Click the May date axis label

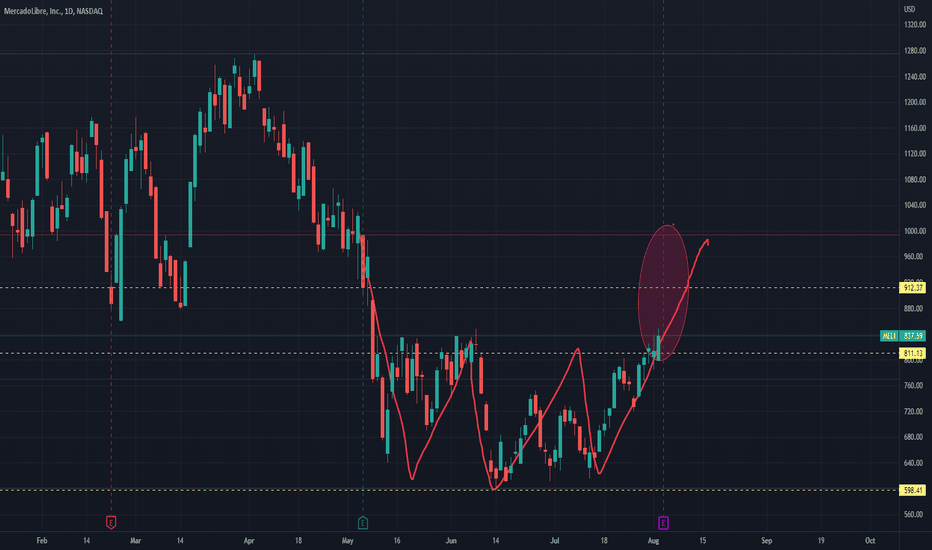[x=348, y=540]
